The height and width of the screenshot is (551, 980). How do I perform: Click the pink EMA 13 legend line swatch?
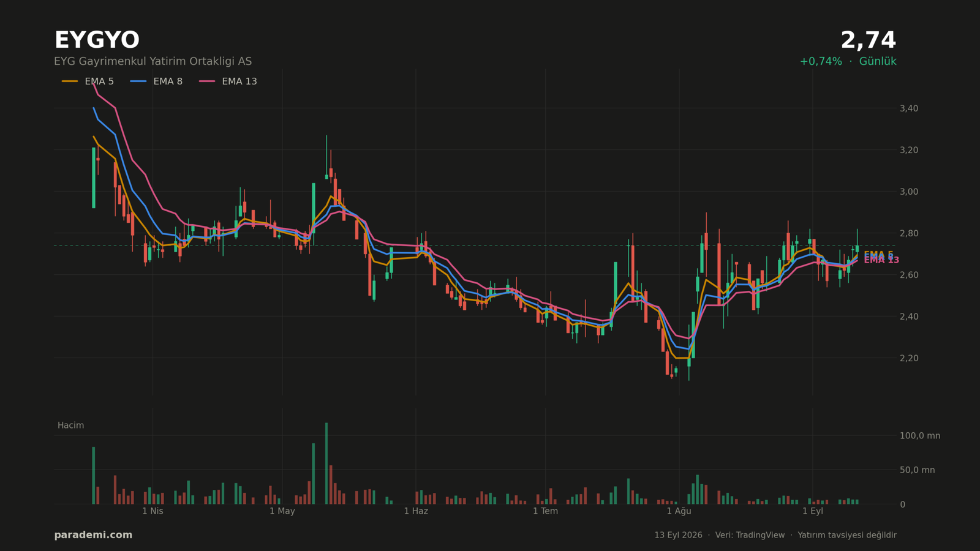(207, 81)
